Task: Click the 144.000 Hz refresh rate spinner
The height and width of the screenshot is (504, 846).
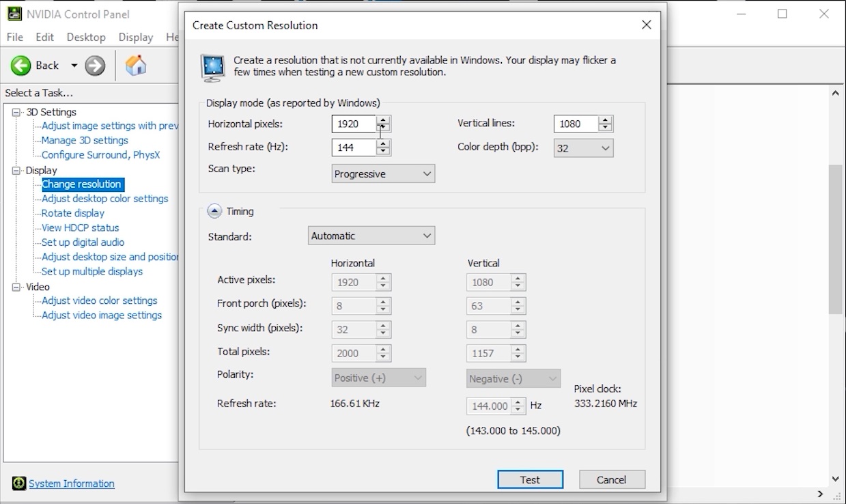Action: (x=518, y=406)
